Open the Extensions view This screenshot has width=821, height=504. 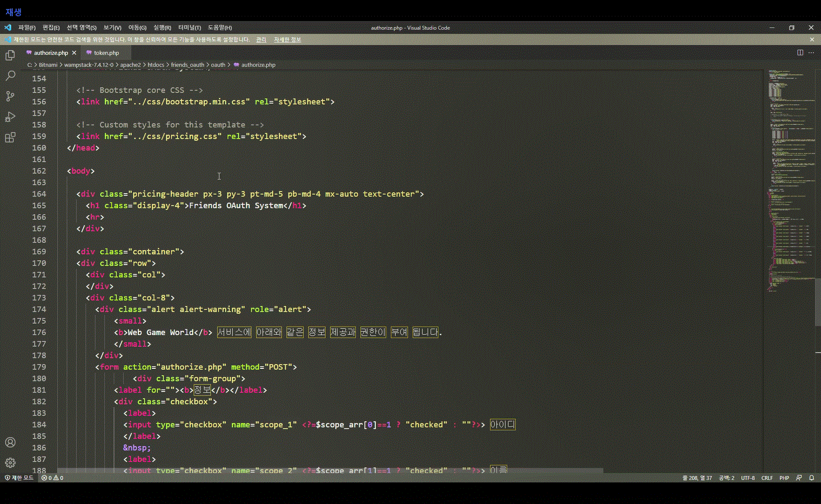10,137
